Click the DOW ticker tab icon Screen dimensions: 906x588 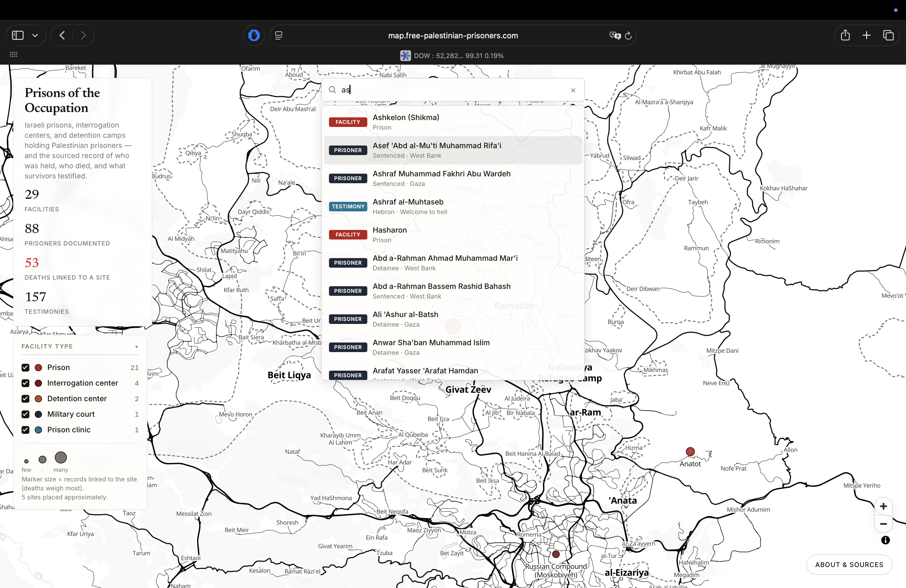(x=405, y=55)
